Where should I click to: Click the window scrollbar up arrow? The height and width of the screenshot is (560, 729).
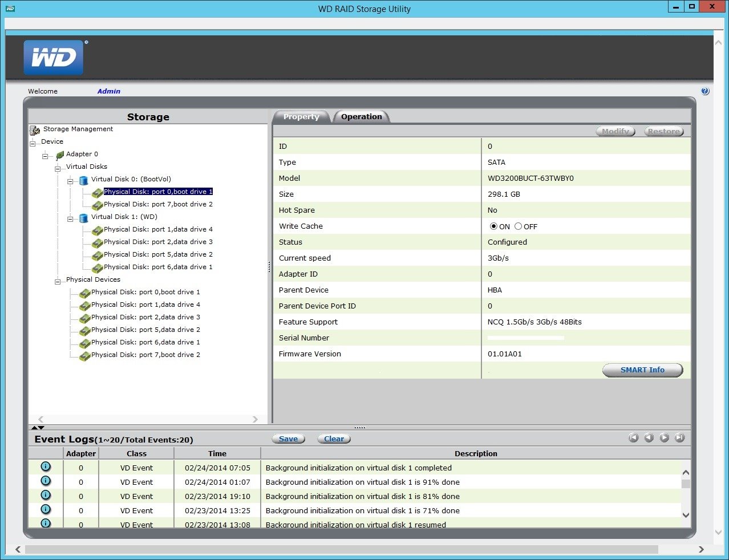pyautogui.click(x=718, y=42)
